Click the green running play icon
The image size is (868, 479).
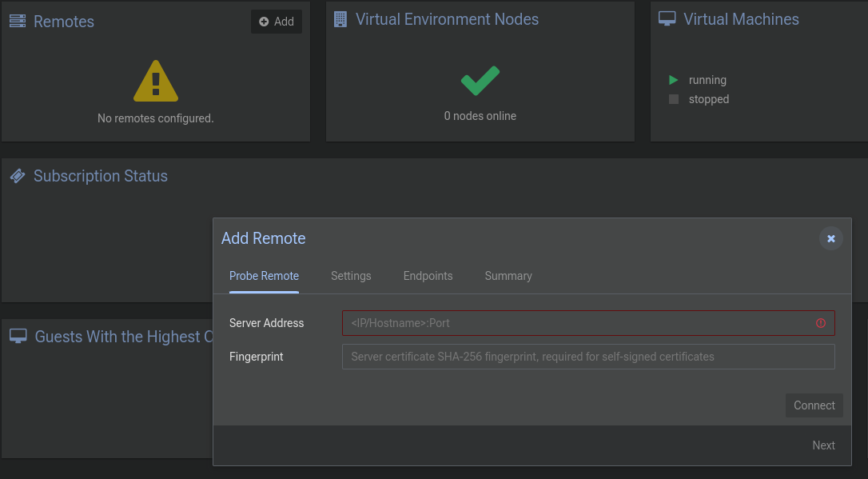674,80
